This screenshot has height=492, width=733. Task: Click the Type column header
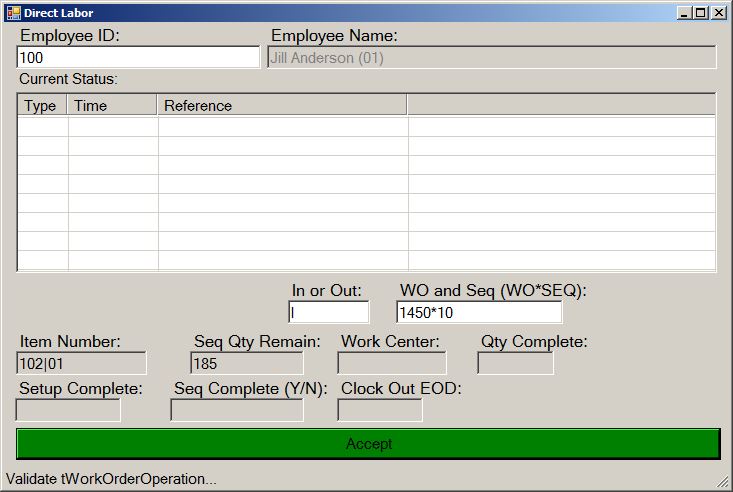tap(41, 105)
